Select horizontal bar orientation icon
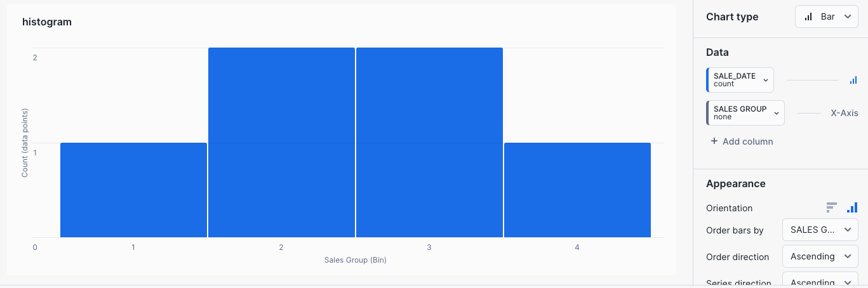868x288 pixels. point(832,207)
